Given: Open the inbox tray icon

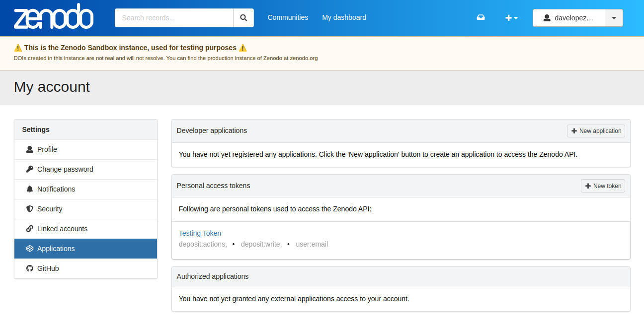Looking at the screenshot, I should click(x=481, y=18).
